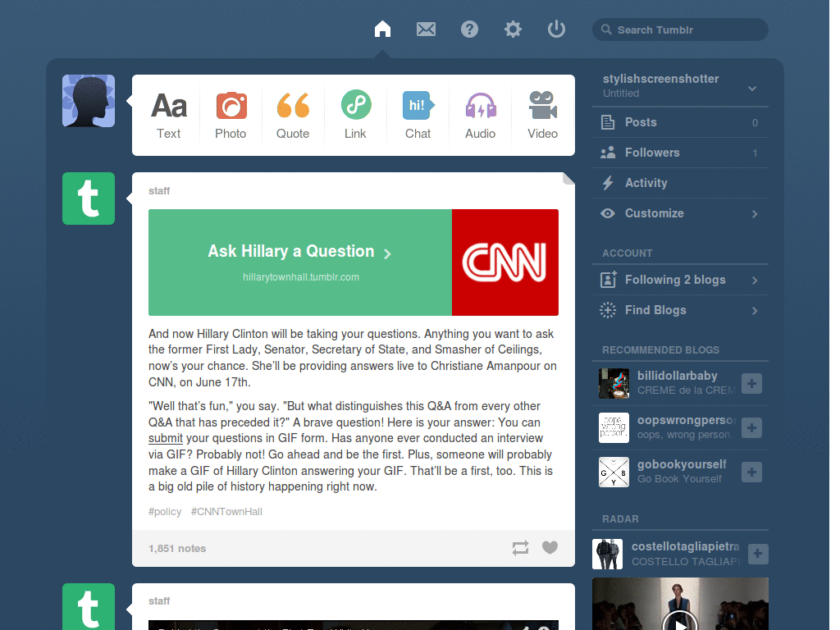Open the #CNNTownHall tag
Screen dimensions: 840x630
tap(226, 512)
